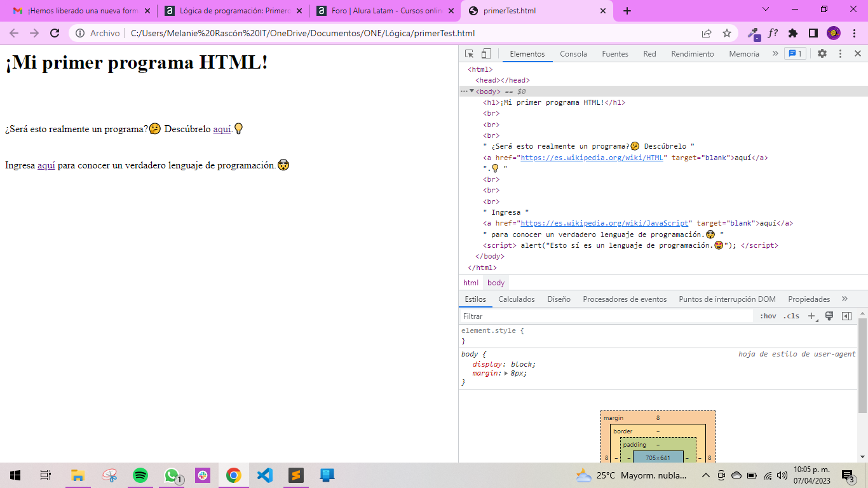Add a new style rule plus icon
The width and height of the screenshot is (868, 488).
(812, 316)
